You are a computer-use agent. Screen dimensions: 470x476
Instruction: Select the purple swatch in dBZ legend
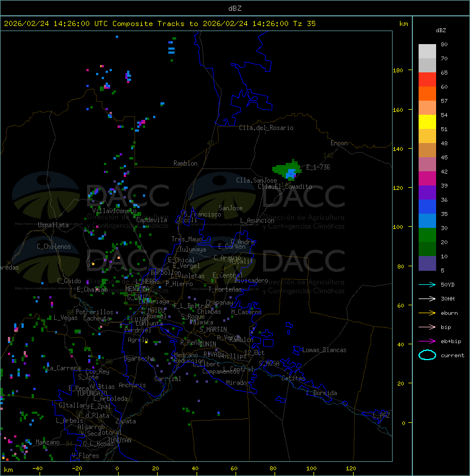[427, 192]
